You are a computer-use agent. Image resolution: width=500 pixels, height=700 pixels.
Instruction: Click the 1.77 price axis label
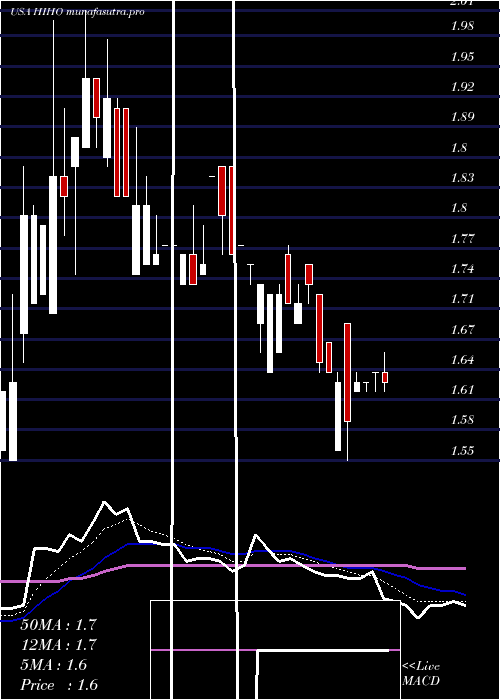(x=462, y=238)
